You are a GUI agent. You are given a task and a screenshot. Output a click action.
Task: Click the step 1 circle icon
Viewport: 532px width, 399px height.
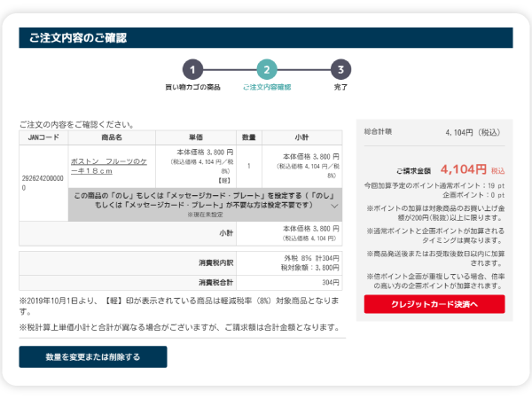tap(193, 69)
